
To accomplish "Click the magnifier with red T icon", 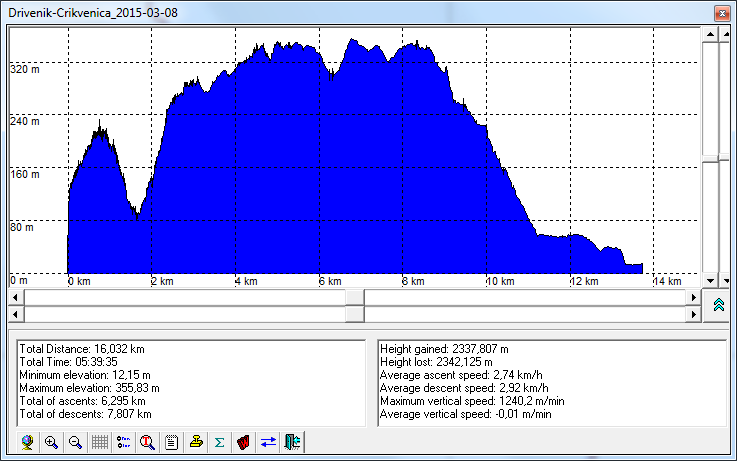I will pyautogui.click(x=148, y=441).
